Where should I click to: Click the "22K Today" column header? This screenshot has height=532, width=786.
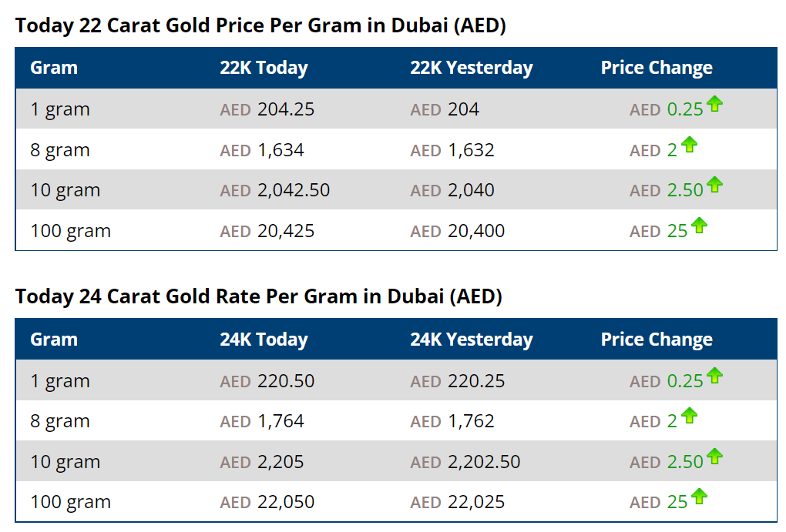tap(264, 68)
